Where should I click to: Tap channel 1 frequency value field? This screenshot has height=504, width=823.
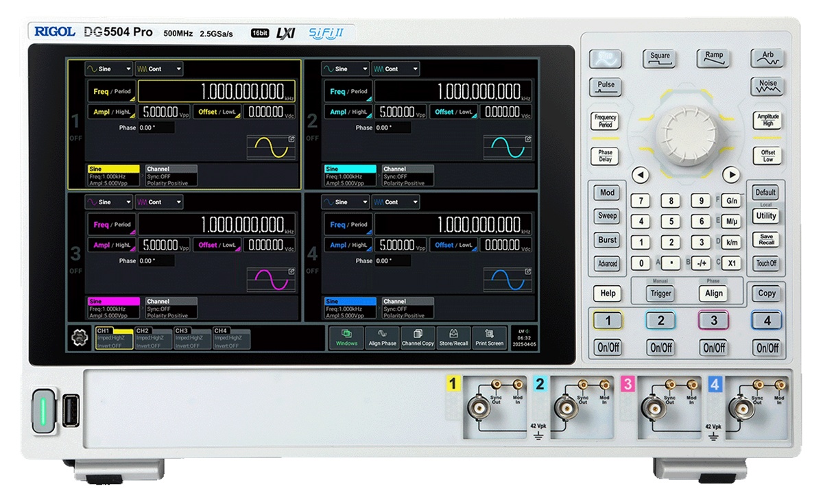217,91
